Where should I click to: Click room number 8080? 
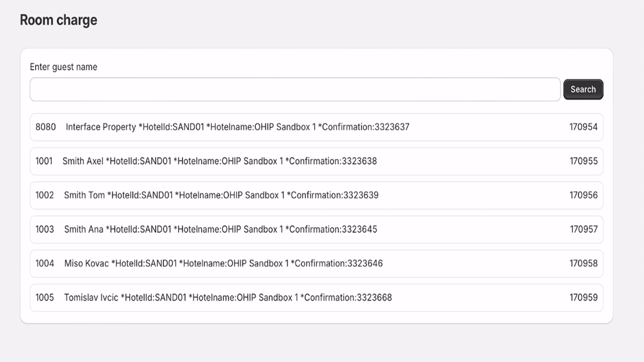coord(45,127)
